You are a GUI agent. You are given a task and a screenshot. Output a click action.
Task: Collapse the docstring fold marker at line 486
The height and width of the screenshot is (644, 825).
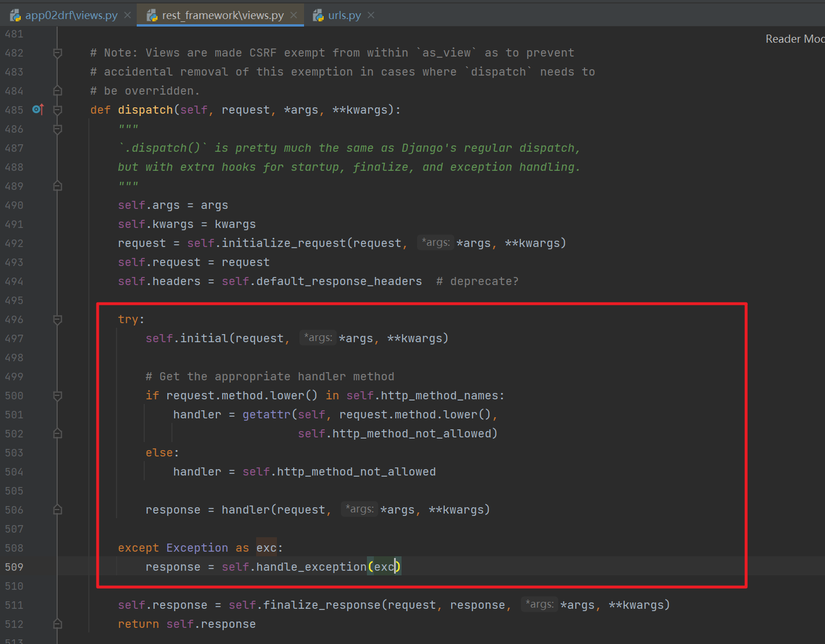57,129
